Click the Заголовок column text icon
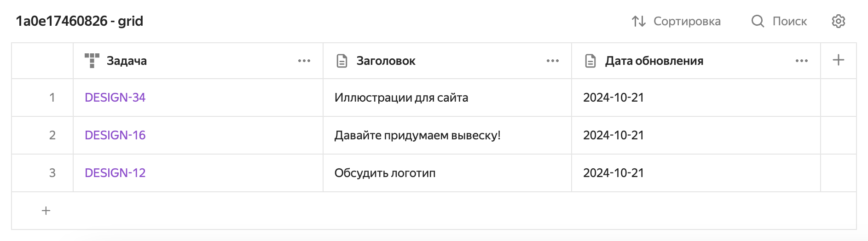This screenshot has height=241, width=868. tap(342, 61)
